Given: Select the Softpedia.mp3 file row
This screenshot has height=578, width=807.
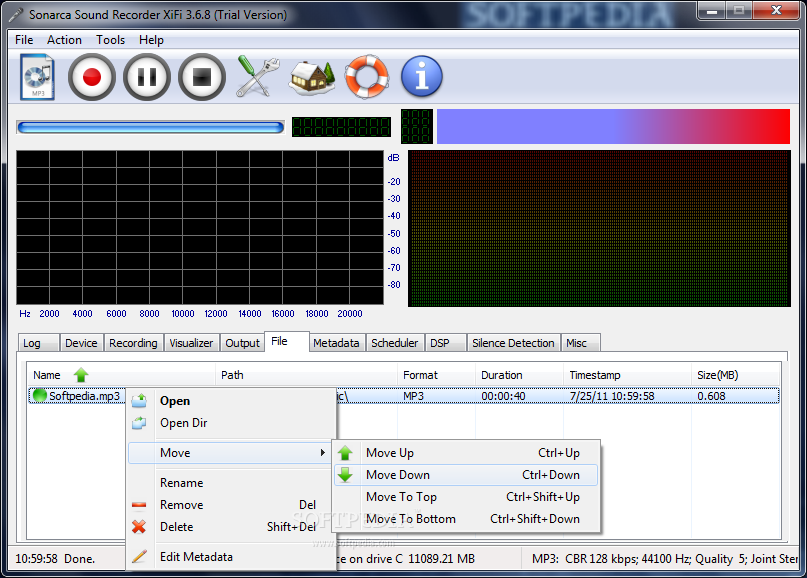Looking at the screenshot, I should (x=404, y=396).
